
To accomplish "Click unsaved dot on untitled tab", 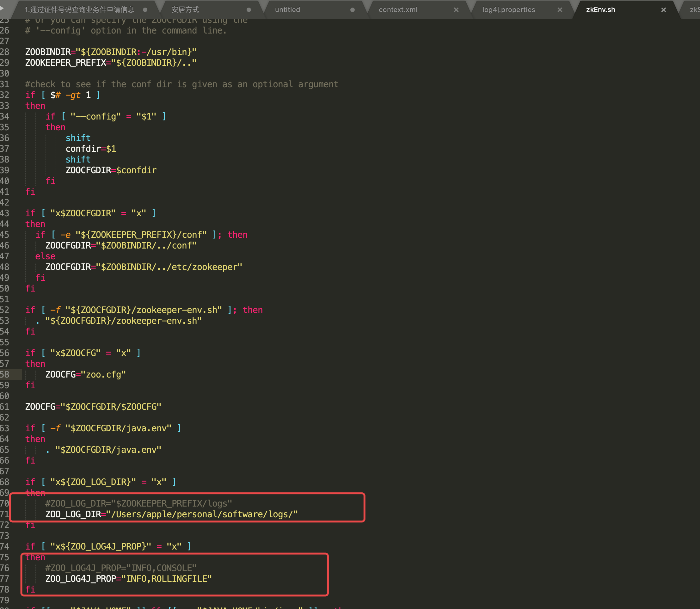I will coord(353,10).
